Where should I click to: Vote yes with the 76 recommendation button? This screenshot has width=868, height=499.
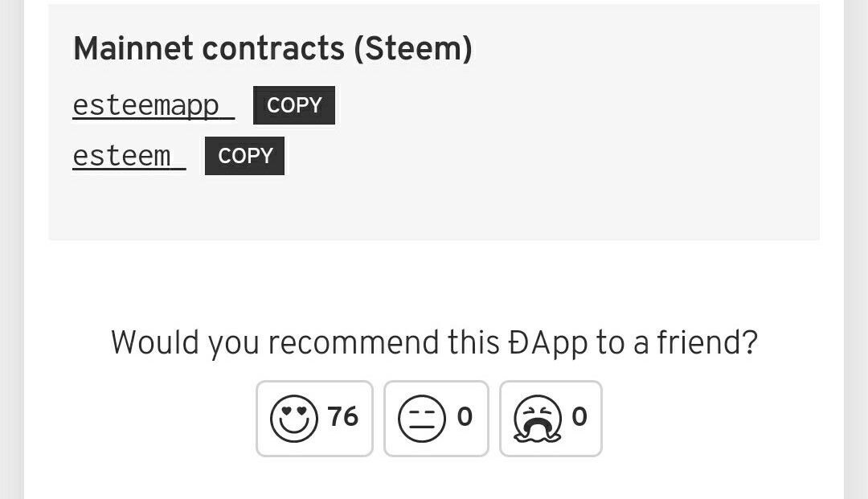314,419
